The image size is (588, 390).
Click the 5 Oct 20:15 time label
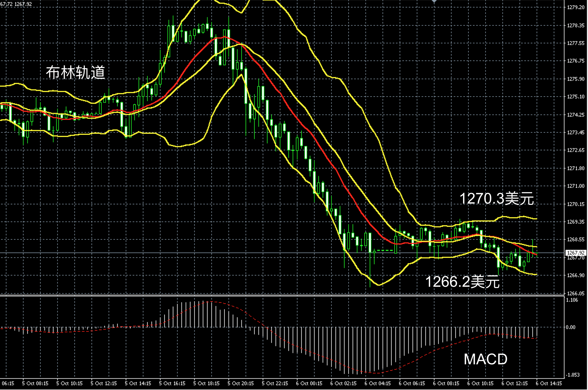pyautogui.click(x=241, y=383)
